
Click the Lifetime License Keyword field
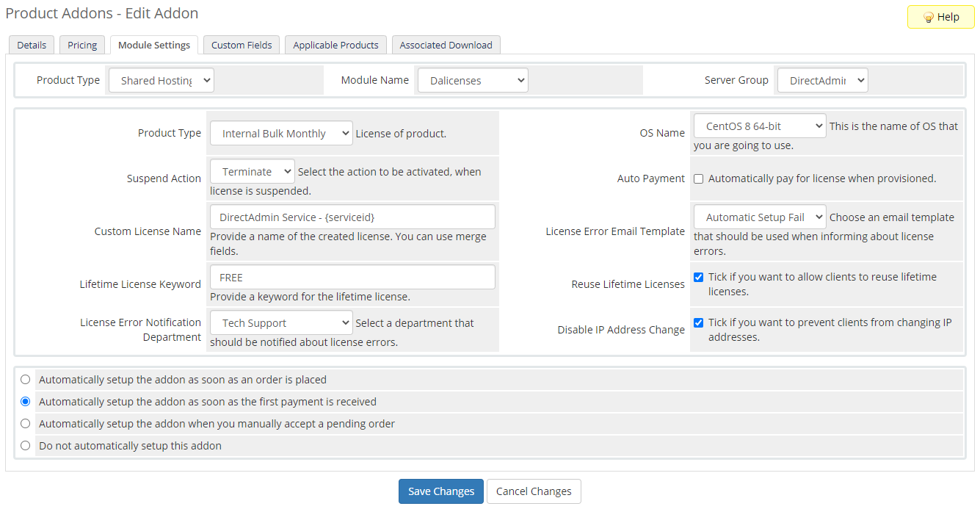(352, 278)
